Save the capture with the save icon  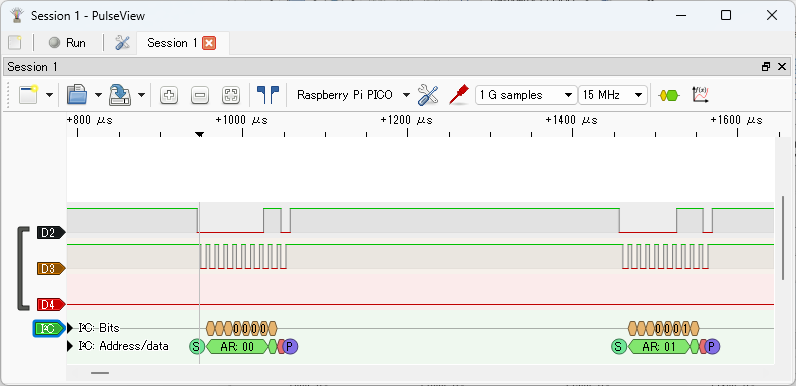point(120,94)
